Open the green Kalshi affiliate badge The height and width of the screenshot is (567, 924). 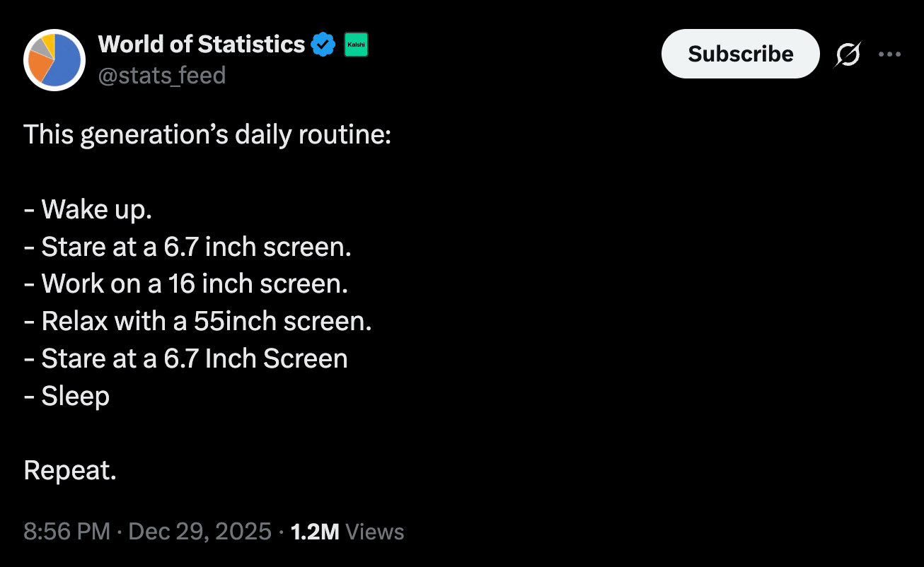[356, 45]
